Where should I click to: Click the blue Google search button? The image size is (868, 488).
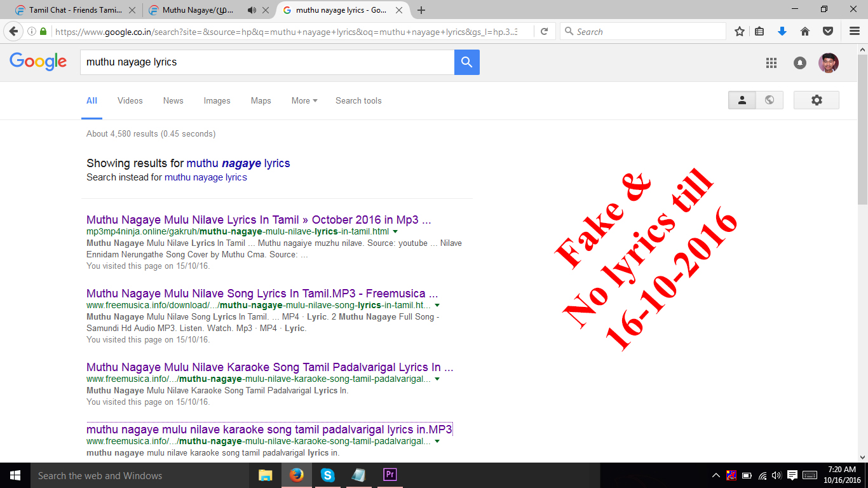tap(467, 62)
